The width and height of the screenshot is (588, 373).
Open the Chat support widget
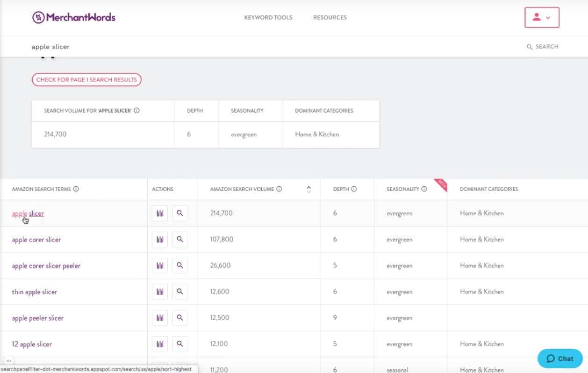[x=560, y=359]
